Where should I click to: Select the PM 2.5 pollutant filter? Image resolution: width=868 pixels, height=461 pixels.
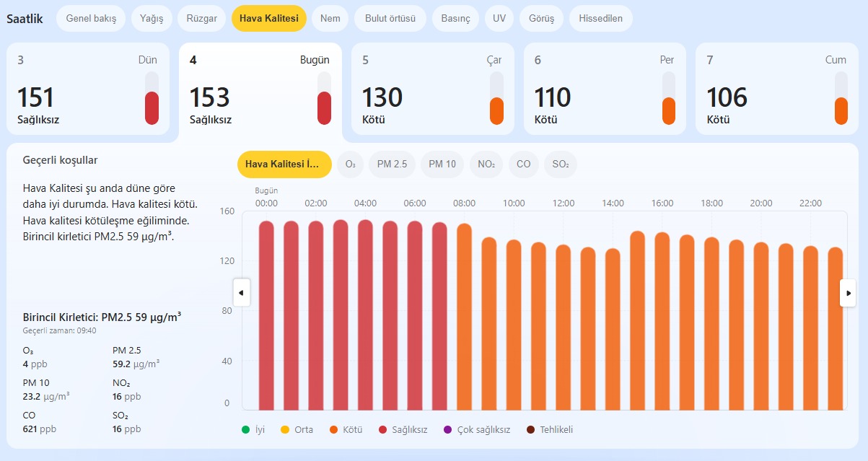pos(392,164)
